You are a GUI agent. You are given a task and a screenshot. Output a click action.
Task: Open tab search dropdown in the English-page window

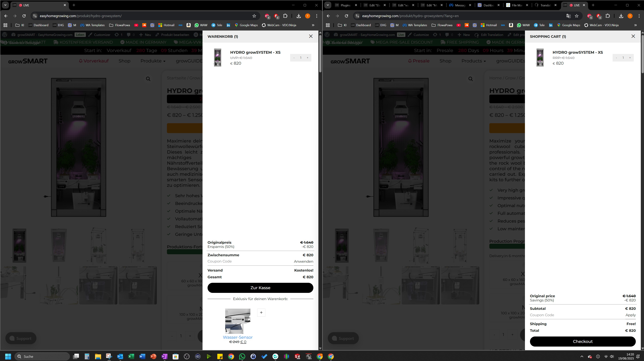click(328, 5)
